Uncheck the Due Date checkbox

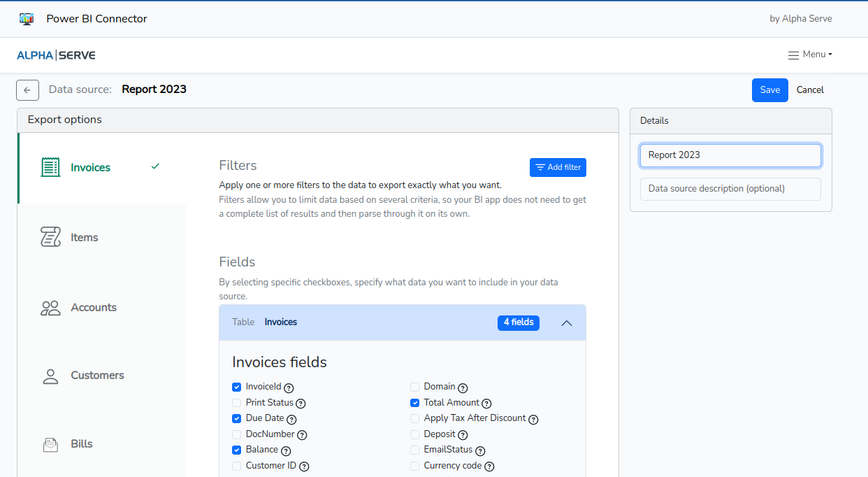(x=236, y=418)
